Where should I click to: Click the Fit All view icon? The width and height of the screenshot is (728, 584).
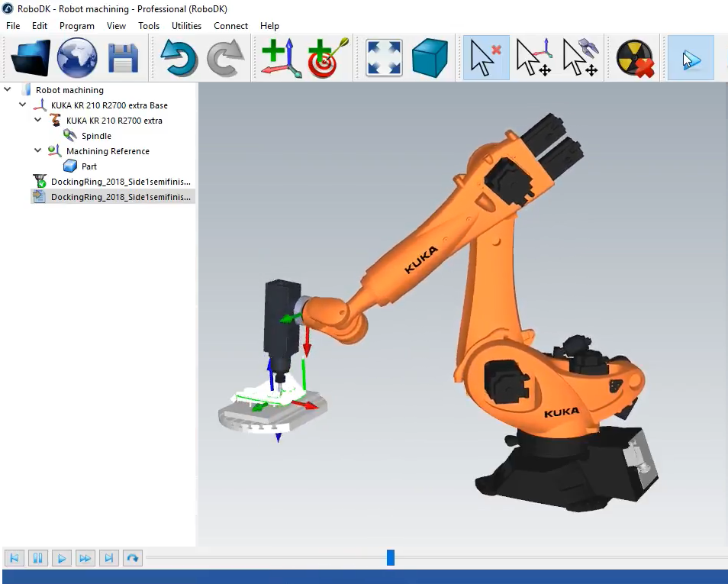383,57
